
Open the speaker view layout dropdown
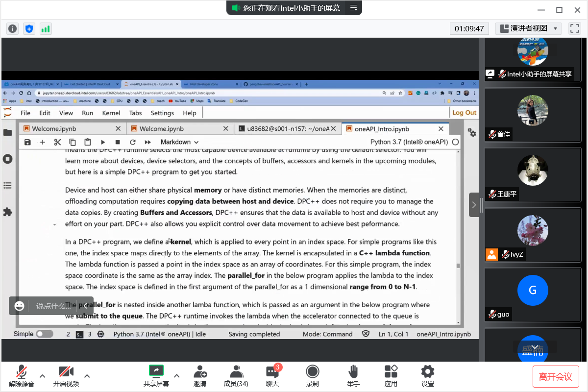click(x=528, y=28)
